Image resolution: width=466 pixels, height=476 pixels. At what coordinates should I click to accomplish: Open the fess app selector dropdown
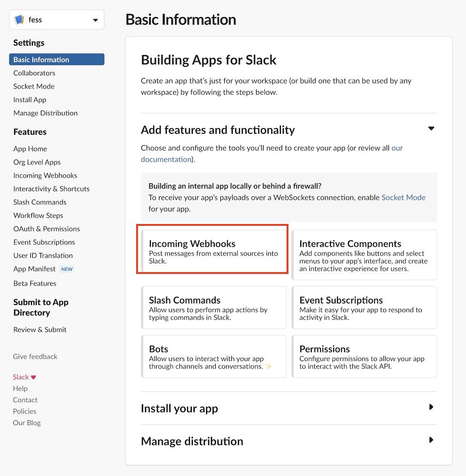pyautogui.click(x=57, y=20)
